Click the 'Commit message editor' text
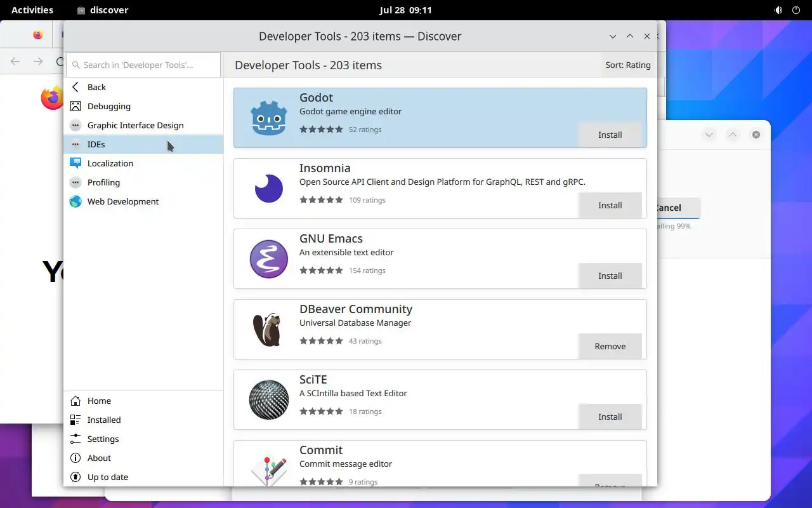 coord(346,464)
